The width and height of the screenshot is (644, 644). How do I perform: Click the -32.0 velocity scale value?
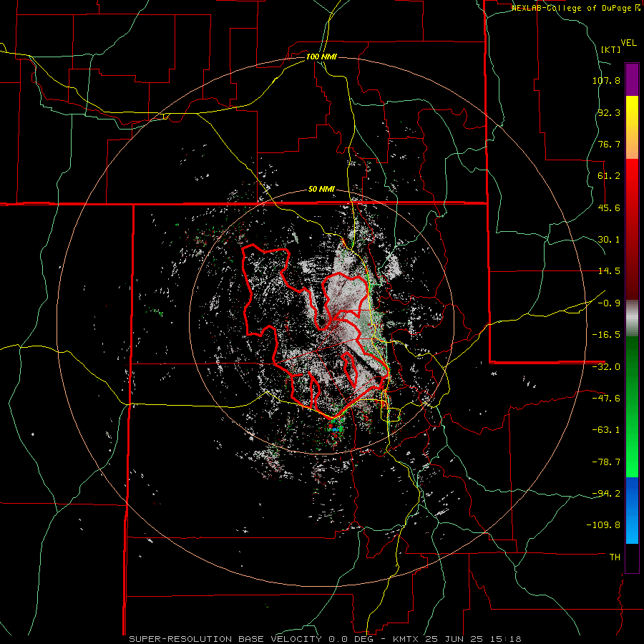(606, 367)
